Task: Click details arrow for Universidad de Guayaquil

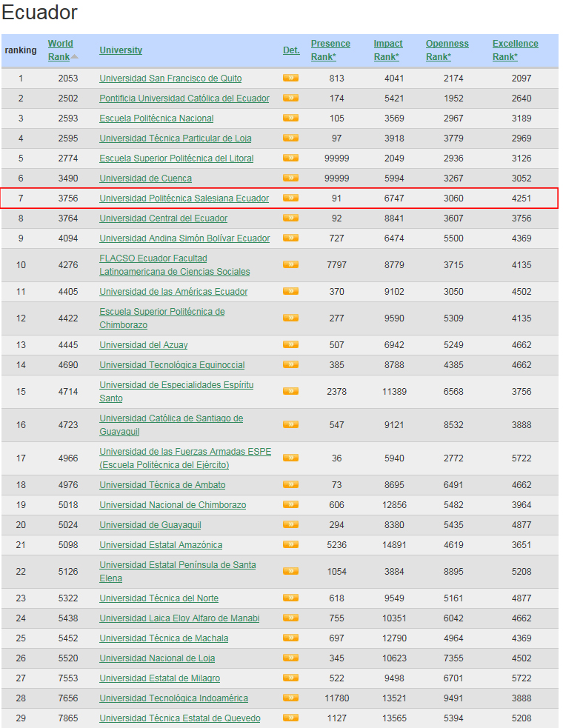Action: tap(291, 524)
